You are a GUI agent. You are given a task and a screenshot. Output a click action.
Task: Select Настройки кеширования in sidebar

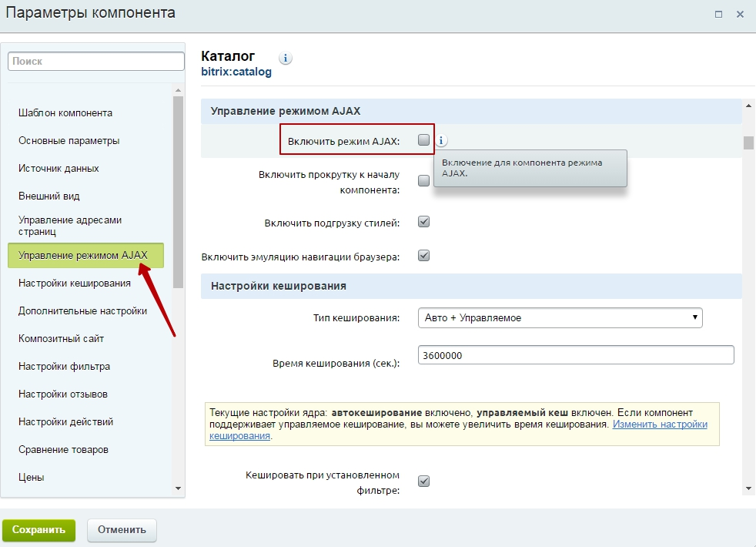coord(75,283)
